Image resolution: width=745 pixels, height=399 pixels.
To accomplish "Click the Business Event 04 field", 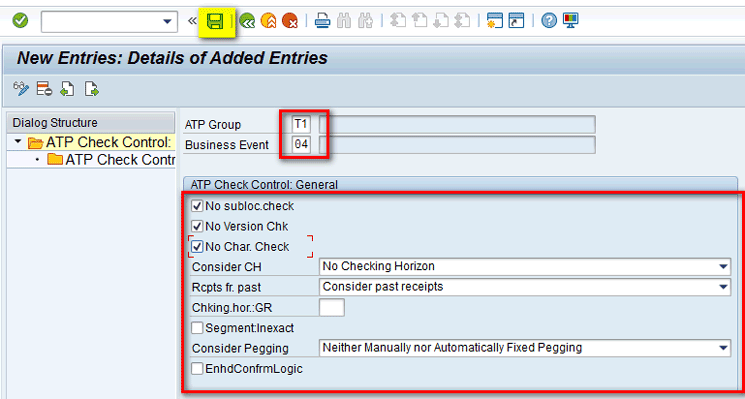I will [x=301, y=145].
